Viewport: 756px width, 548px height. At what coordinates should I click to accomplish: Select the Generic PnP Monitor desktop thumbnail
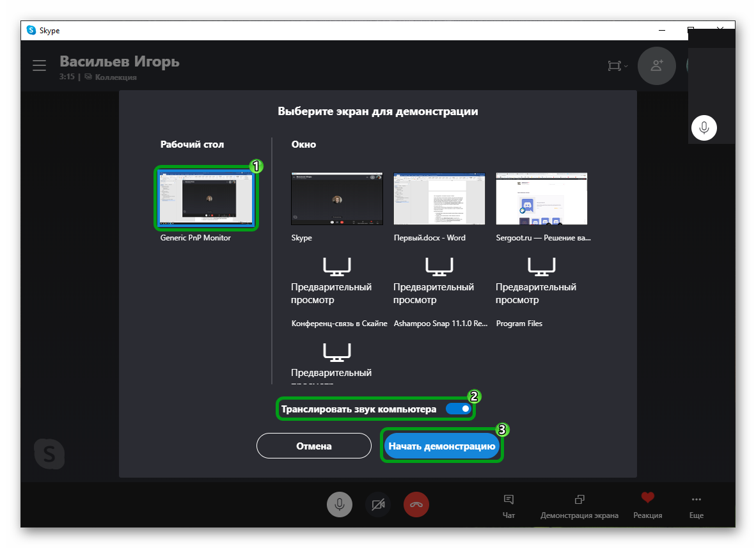click(x=207, y=198)
